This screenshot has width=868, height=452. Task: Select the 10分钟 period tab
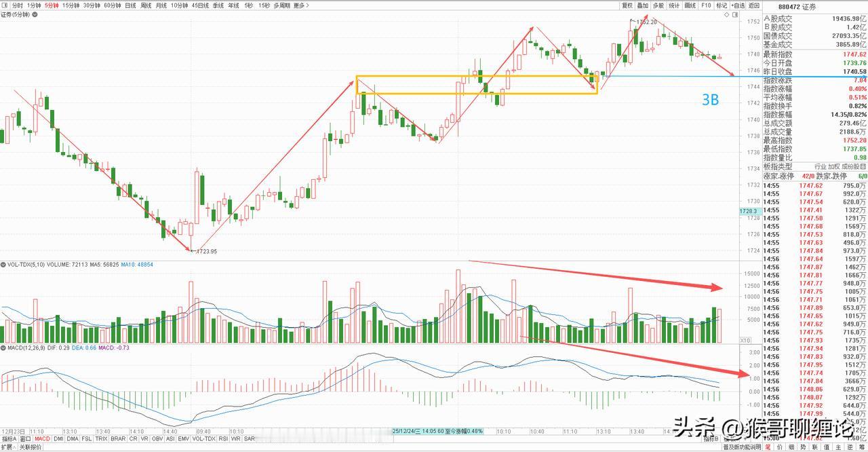coord(179,5)
